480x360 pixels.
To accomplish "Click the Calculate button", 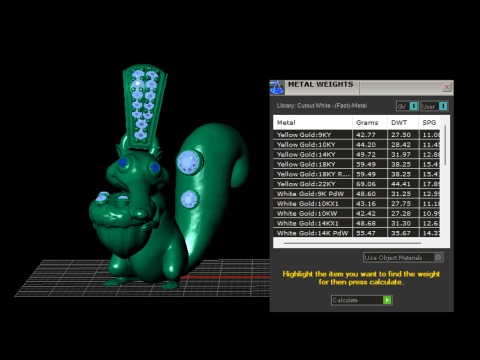I will 362,300.
